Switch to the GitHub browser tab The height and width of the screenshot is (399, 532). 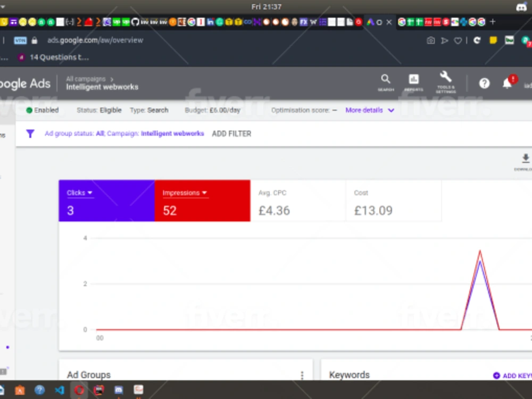[x=135, y=22]
